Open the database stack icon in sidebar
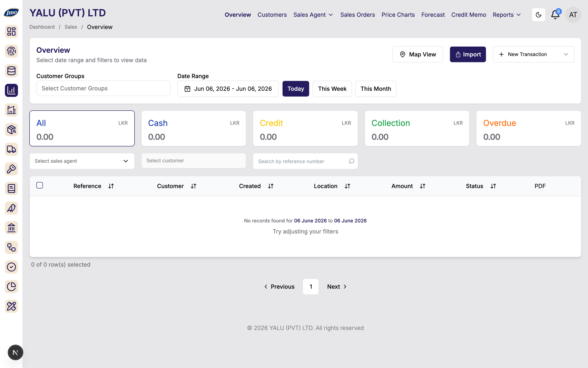 [11, 71]
